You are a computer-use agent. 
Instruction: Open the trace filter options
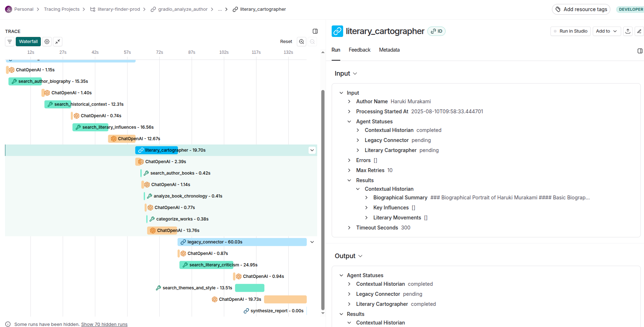pos(9,42)
